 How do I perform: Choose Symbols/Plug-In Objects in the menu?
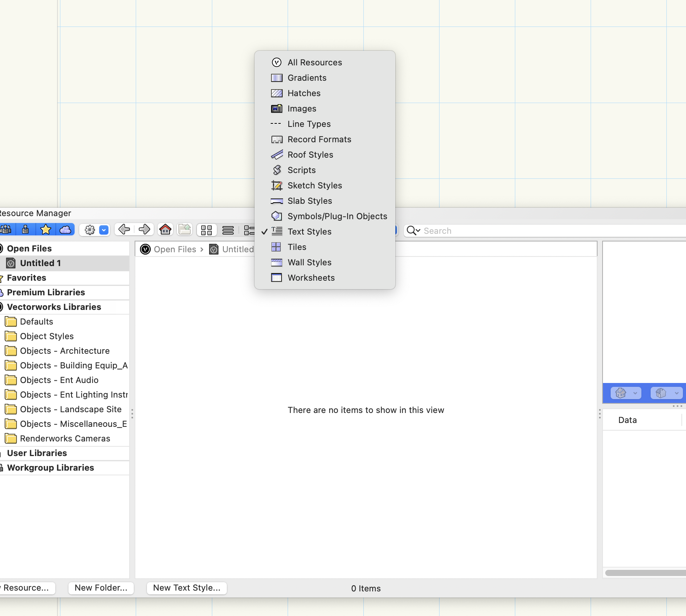tap(337, 216)
